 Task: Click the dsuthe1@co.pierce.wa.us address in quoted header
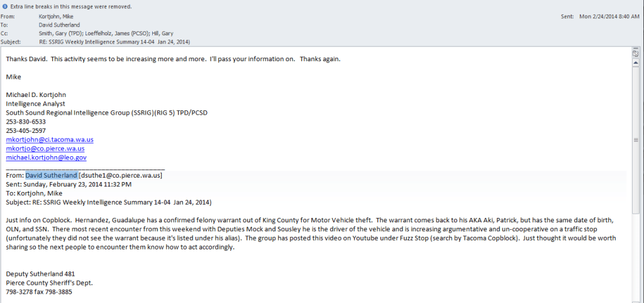(x=121, y=175)
